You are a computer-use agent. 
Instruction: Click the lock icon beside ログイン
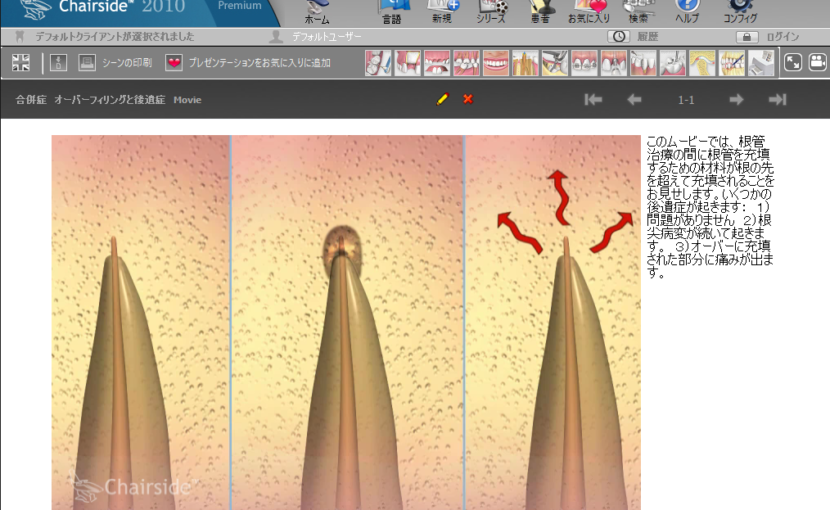(747, 37)
